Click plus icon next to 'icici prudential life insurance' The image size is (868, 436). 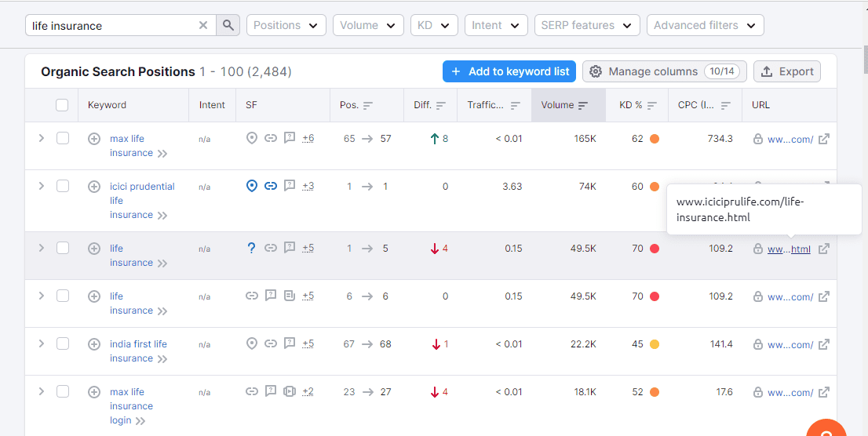point(94,187)
